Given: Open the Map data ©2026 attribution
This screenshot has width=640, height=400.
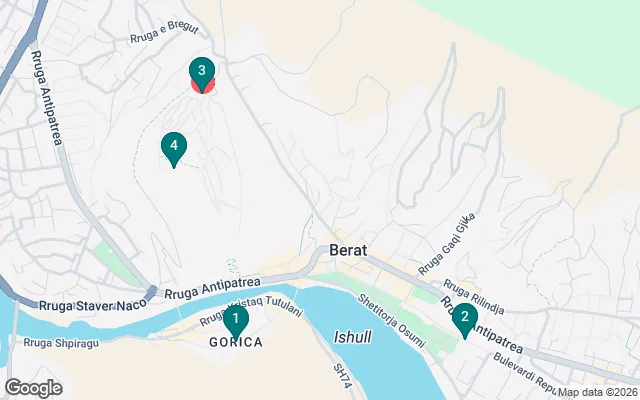Looking at the screenshot, I should point(598,393).
